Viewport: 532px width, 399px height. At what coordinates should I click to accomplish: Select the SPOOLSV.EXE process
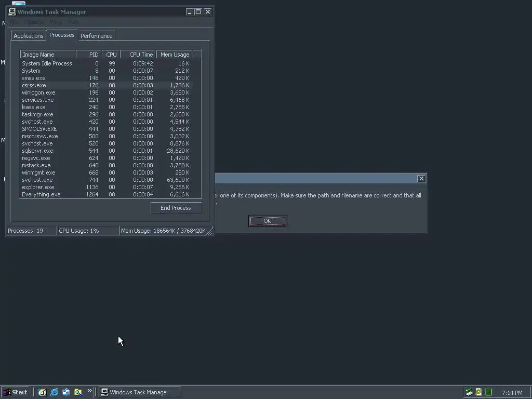tap(107, 129)
